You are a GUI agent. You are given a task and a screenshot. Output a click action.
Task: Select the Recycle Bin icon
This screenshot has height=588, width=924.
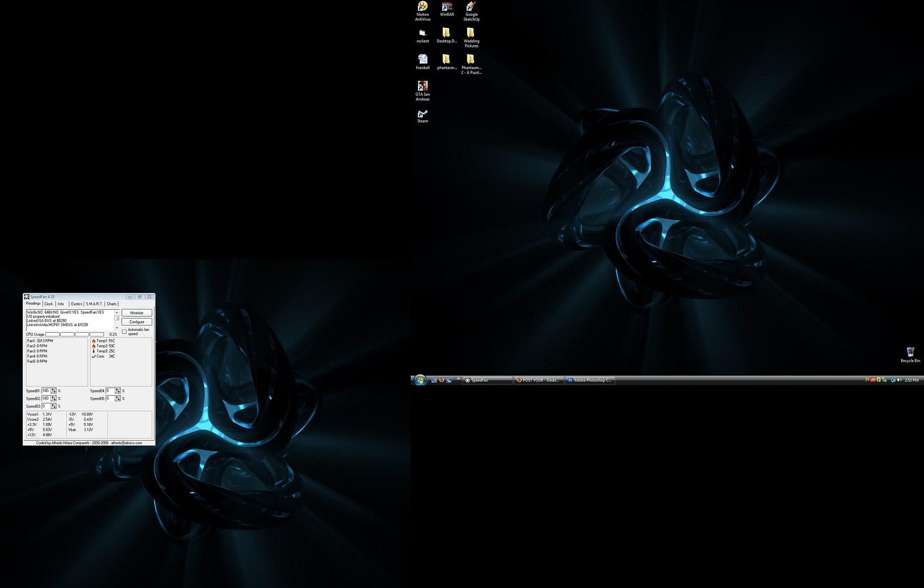click(910, 355)
